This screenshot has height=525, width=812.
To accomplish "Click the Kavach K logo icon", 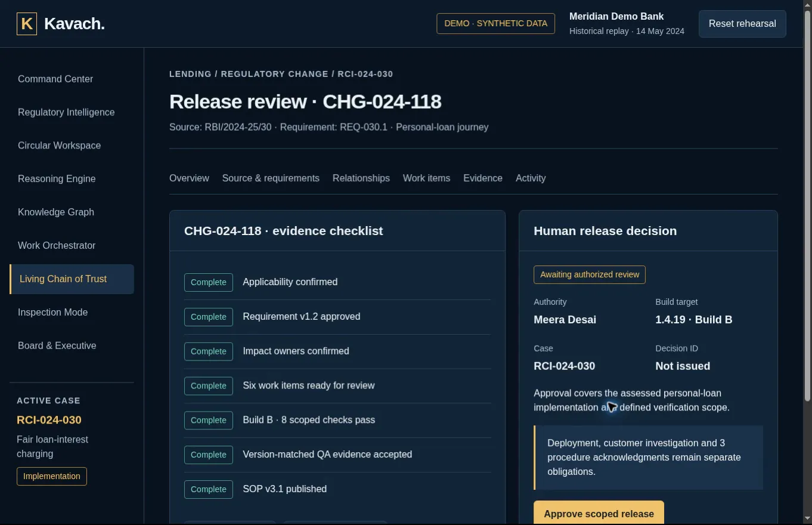I will pyautogui.click(x=27, y=24).
